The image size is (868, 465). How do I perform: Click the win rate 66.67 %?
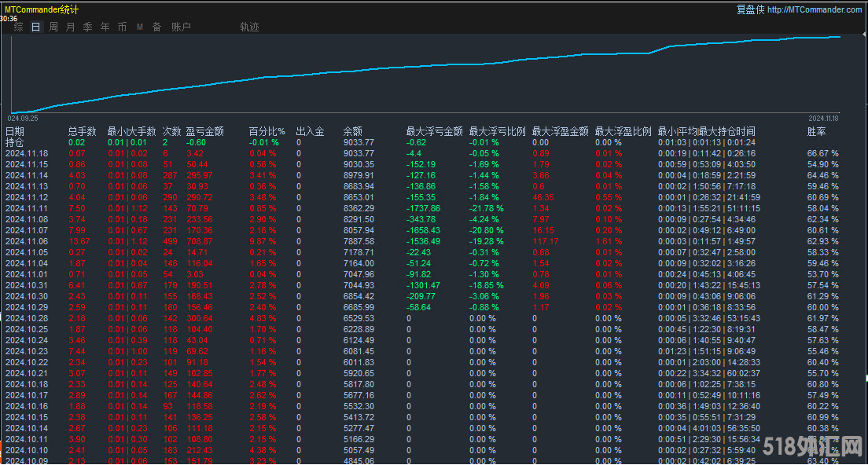[x=822, y=153]
